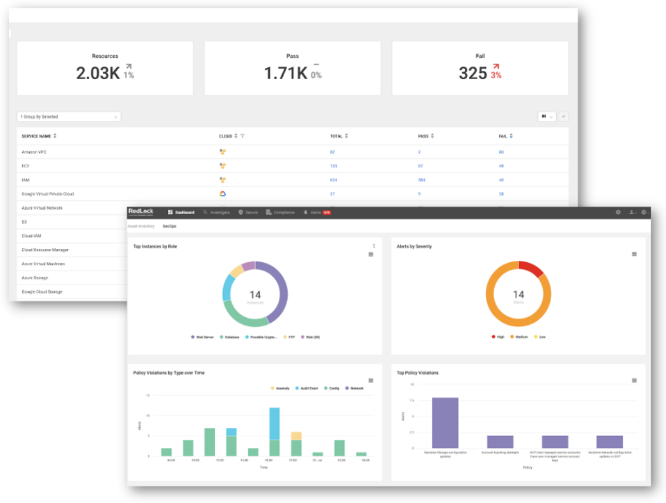This screenshot has height=503, width=666.
Task: Toggle High severity legend item
Action: point(498,337)
